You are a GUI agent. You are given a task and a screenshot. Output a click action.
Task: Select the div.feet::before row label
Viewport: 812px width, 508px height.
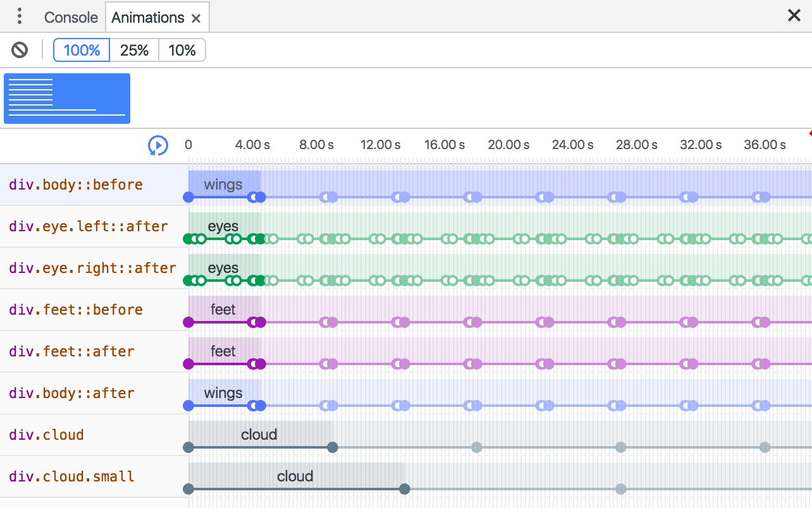coord(76,310)
